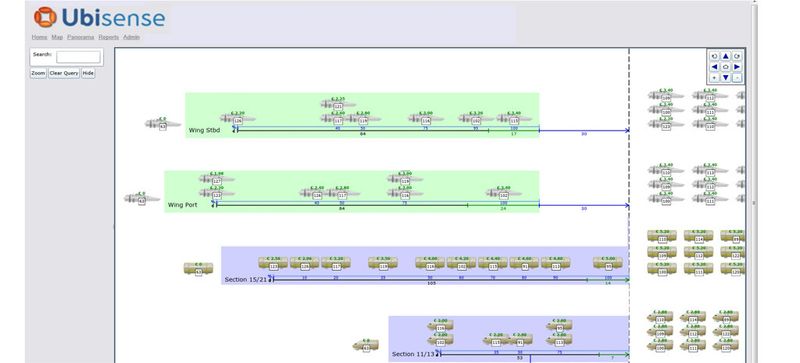Screen dimensions: 800x363
Task: Open the Map menu link
Action: click(57, 37)
